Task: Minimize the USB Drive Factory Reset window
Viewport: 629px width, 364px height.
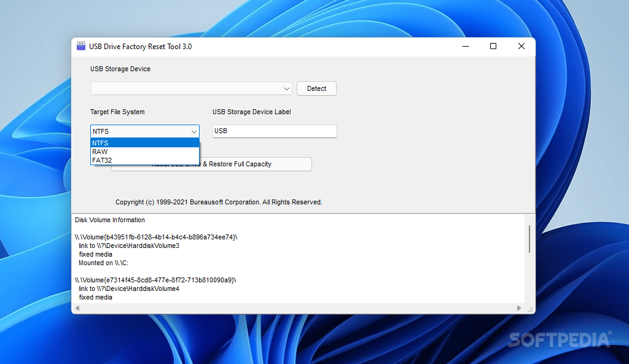Action: click(x=466, y=47)
